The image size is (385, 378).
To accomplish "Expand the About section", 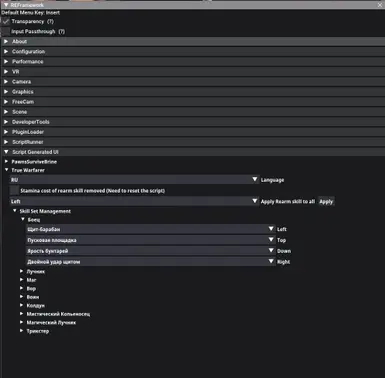I will coord(193,41).
